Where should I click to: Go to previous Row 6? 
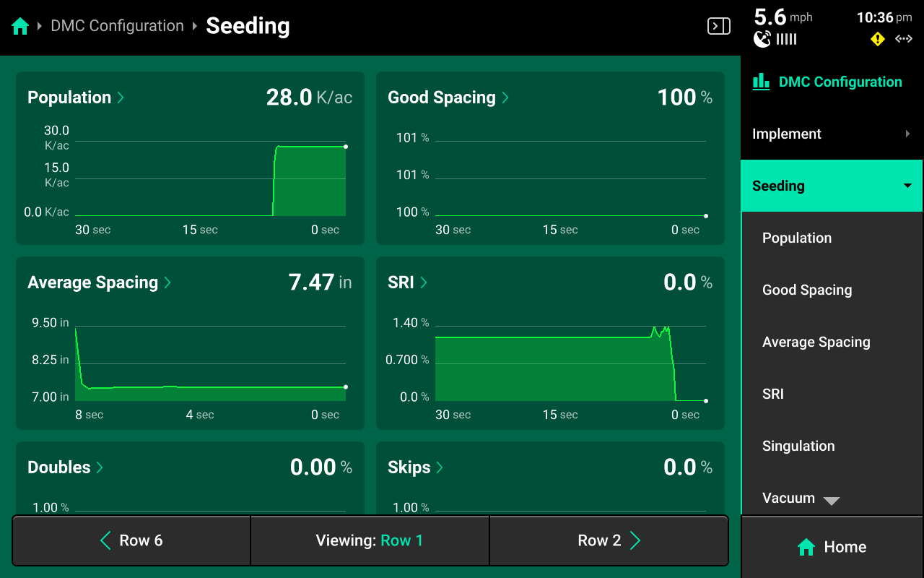(131, 540)
